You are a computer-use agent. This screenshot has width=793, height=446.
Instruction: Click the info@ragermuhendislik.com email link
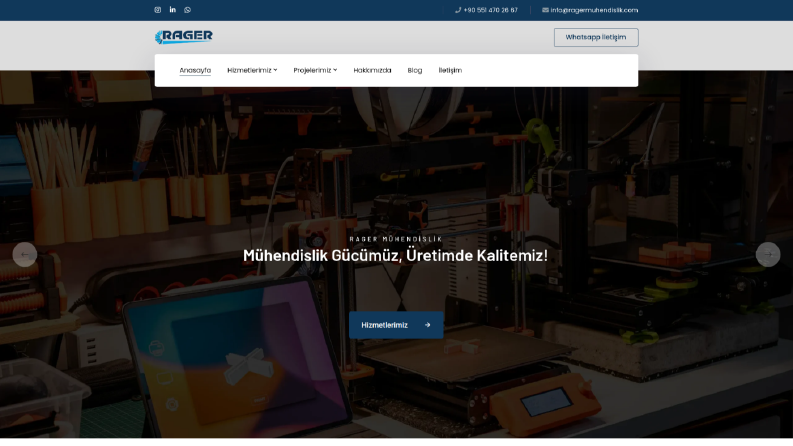(594, 10)
